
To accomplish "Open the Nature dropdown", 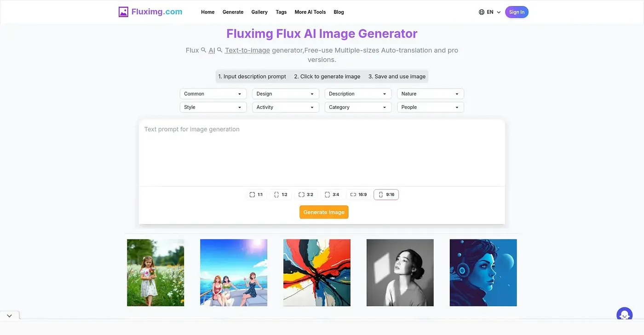I will [x=431, y=94].
